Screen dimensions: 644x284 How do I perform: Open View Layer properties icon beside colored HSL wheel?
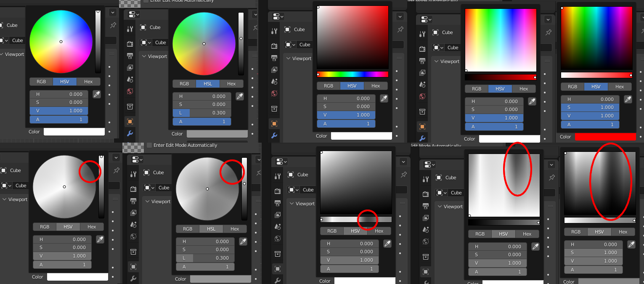130,67
